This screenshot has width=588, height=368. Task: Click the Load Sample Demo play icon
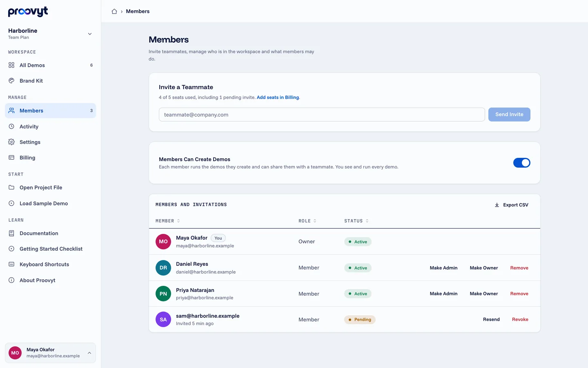point(11,203)
